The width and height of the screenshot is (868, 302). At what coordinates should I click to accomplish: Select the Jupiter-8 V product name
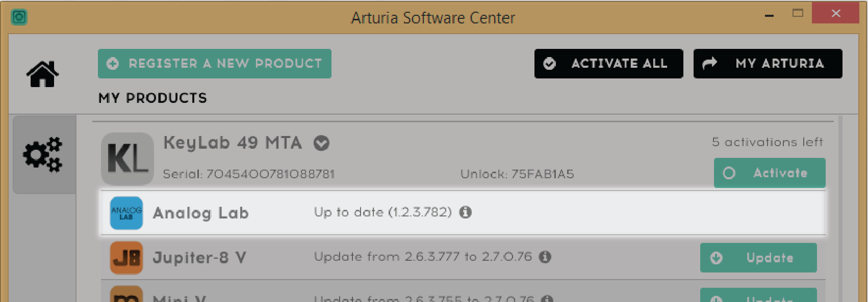click(x=199, y=258)
